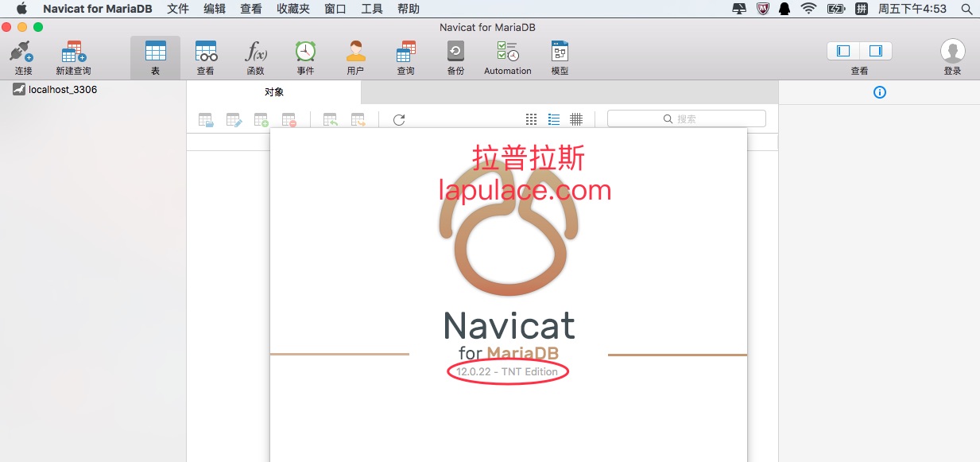This screenshot has width=980, height=462.
Task: Toggle the right info pane button
Action: (x=876, y=51)
